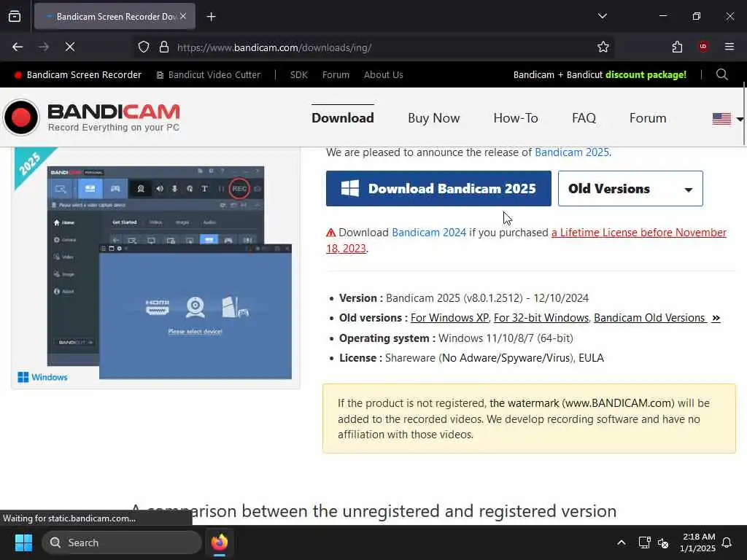
Task: Open the Forum link in the top black bar
Action: tap(336, 75)
